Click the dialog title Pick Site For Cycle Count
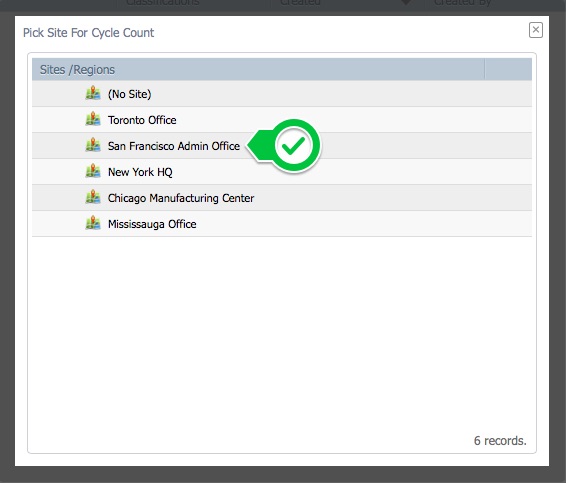 coord(88,33)
